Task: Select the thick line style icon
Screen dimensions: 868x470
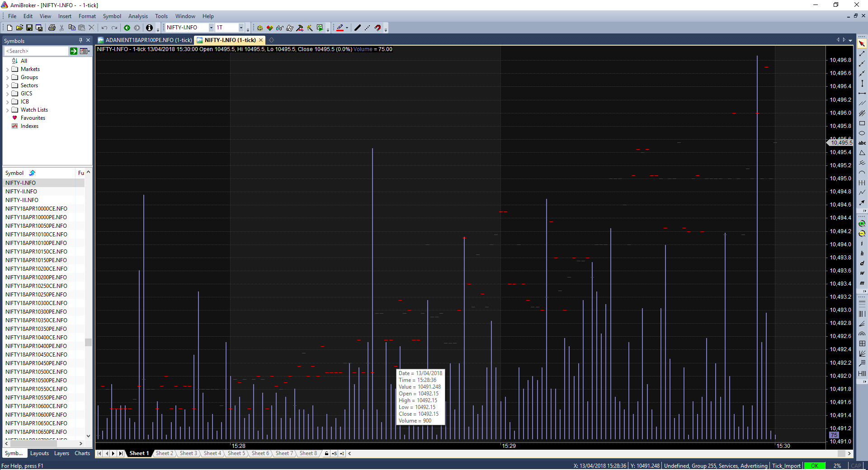Action: point(358,28)
